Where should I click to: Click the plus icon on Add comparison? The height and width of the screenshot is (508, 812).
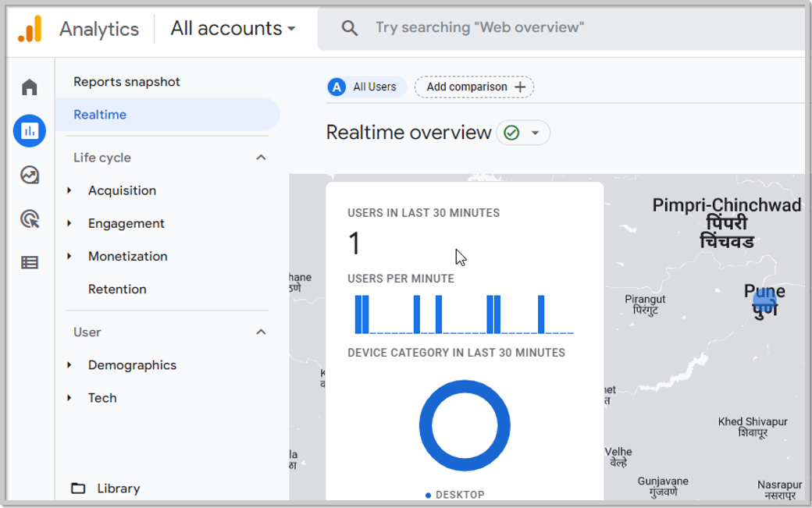click(x=520, y=87)
